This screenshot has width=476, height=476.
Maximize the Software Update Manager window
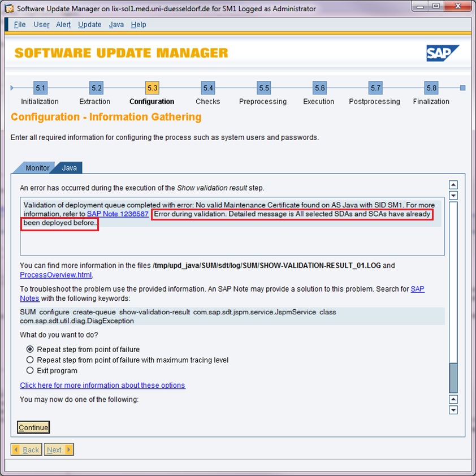[x=436, y=7]
